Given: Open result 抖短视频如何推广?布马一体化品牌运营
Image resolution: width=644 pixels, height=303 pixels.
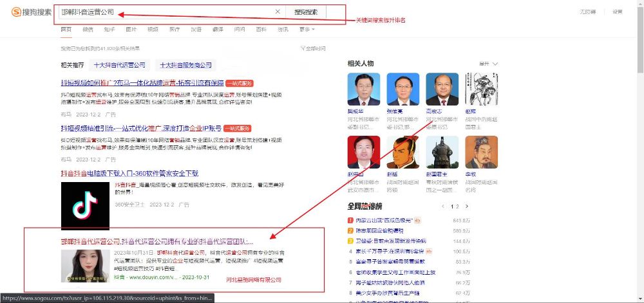Looking at the screenshot, I should 142,83.
